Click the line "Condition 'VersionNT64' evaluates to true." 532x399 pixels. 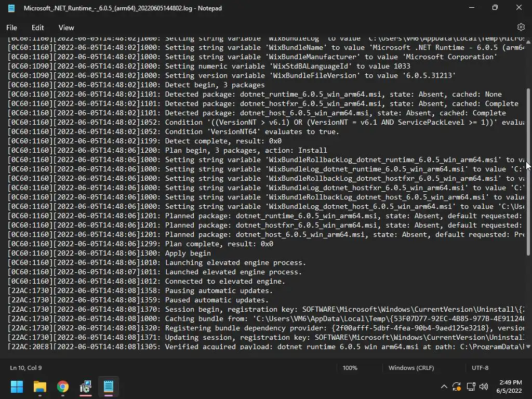click(174, 131)
